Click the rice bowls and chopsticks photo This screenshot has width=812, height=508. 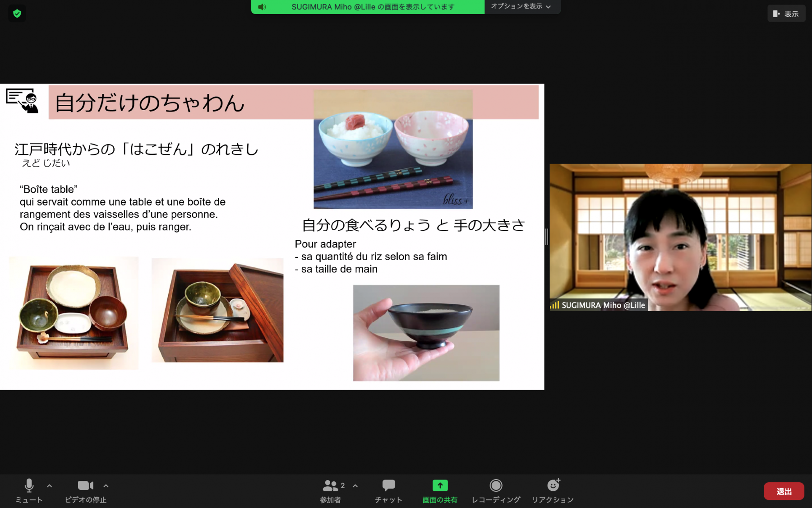(x=393, y=149)
